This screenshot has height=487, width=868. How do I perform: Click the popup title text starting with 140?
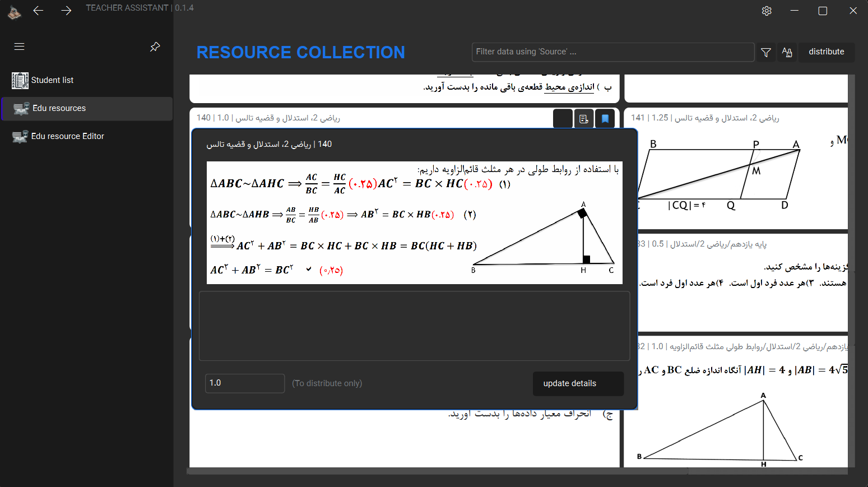coord(269,144)
